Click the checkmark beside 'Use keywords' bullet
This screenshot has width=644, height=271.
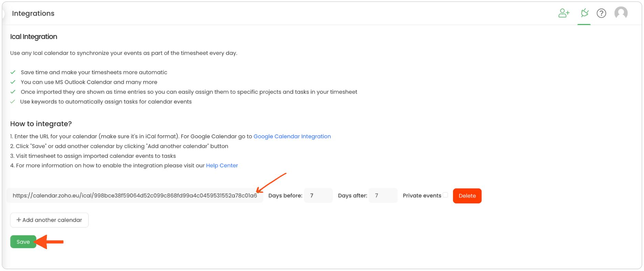(x=13, y=102)
